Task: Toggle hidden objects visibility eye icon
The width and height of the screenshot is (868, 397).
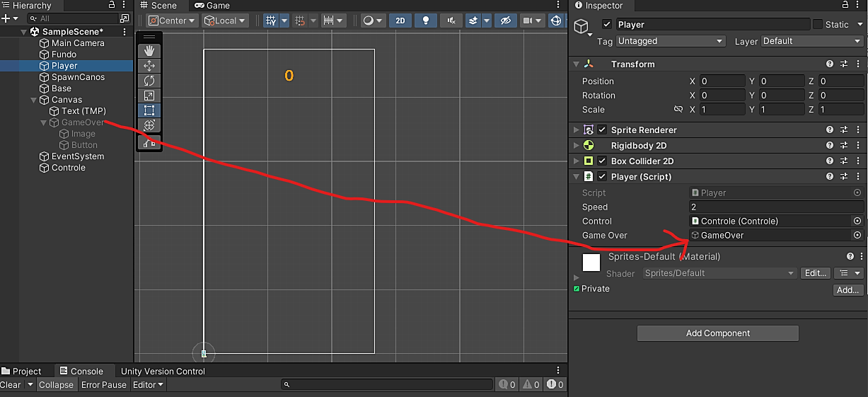Action: [x=505, y=21]
